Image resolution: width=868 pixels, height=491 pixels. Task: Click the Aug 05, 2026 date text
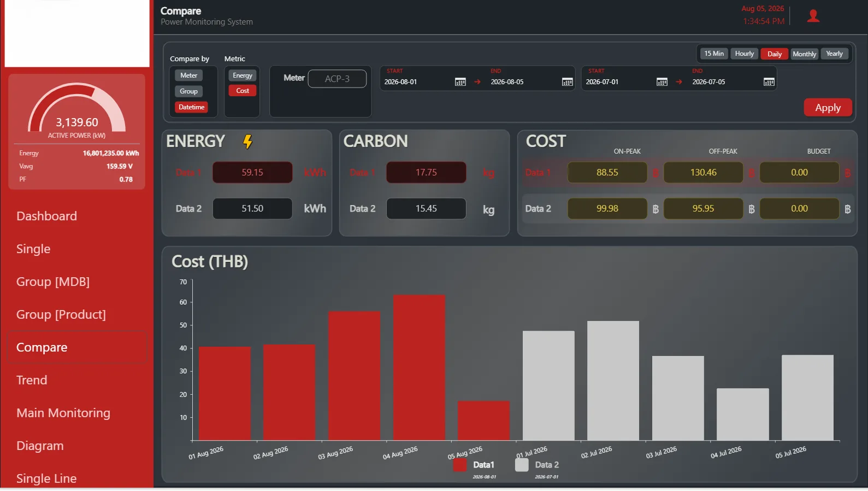tap(763, 9)
